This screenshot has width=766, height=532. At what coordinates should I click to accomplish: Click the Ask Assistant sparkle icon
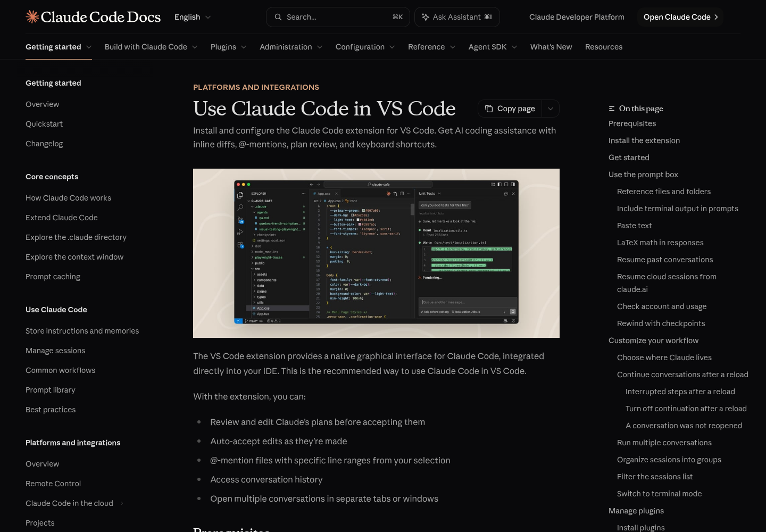point(426,17)
